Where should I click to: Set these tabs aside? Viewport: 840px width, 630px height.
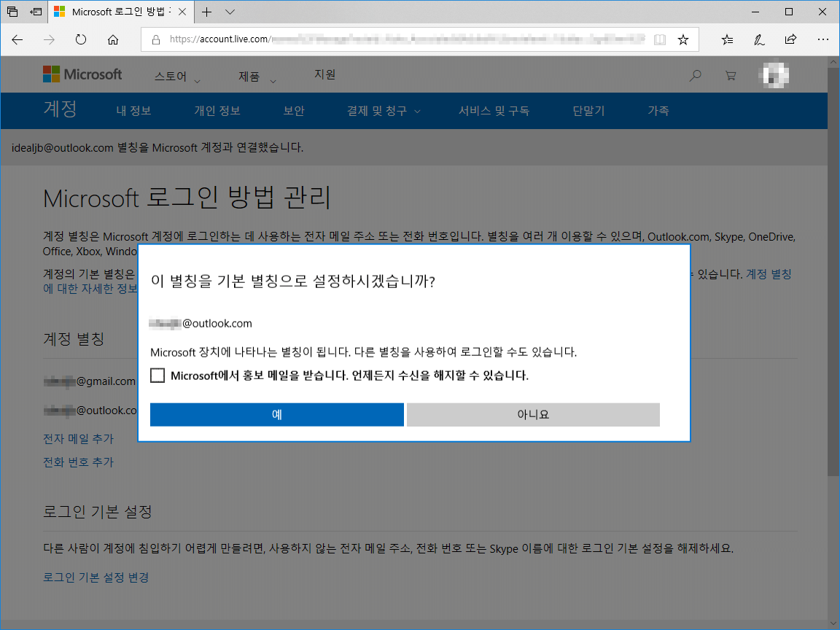[36, 11]
